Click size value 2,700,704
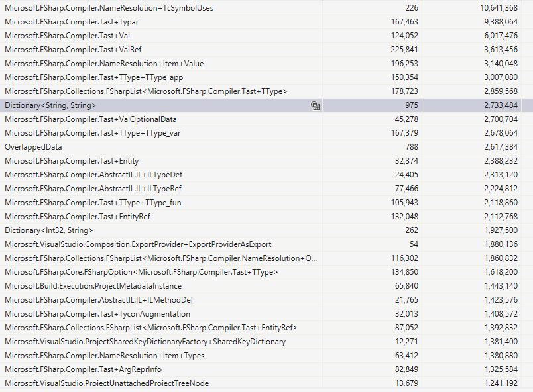 click(501, 119)
